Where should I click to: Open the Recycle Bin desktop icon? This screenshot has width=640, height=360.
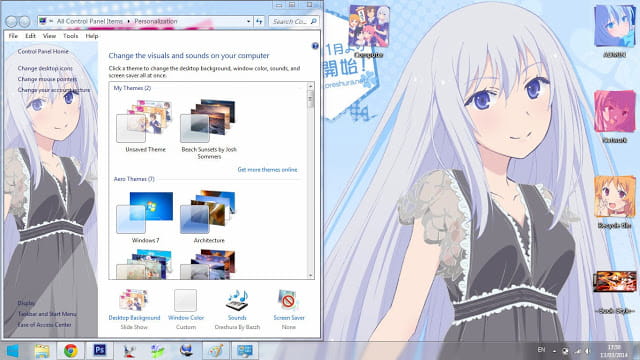click(x=614, y=197)
